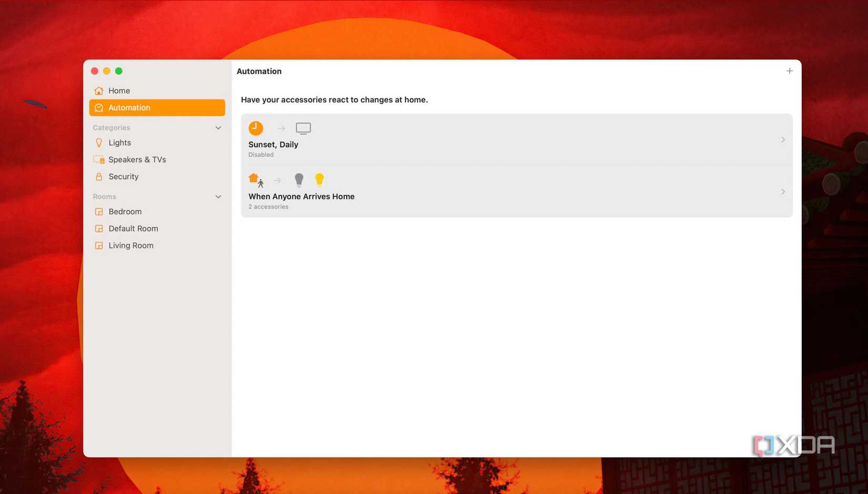Viewport: 868px width, 494px height.
Task: Click the Speakers & TVs icon
Action: 99,159
